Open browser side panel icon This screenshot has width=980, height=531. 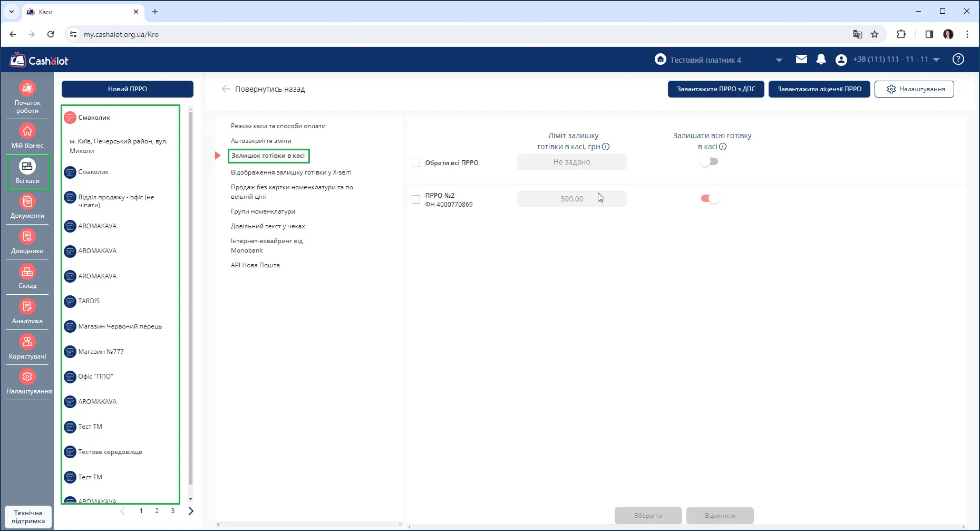[929, 34]
